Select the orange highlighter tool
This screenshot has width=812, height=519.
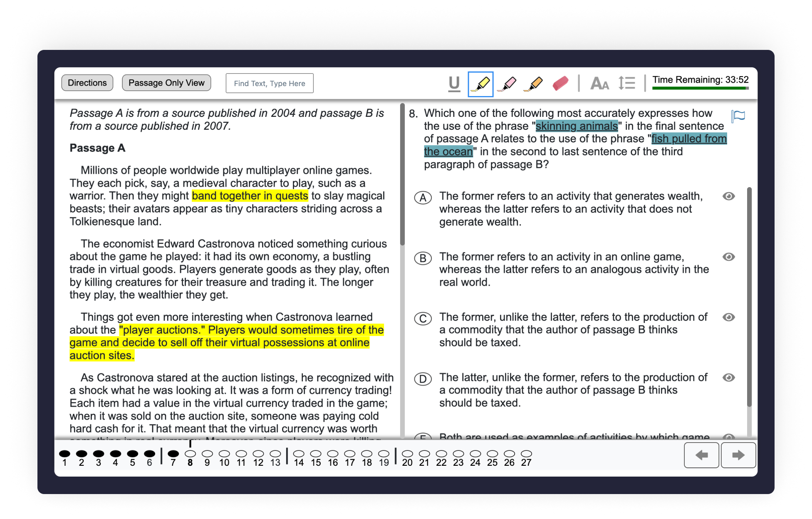(534, 84)
